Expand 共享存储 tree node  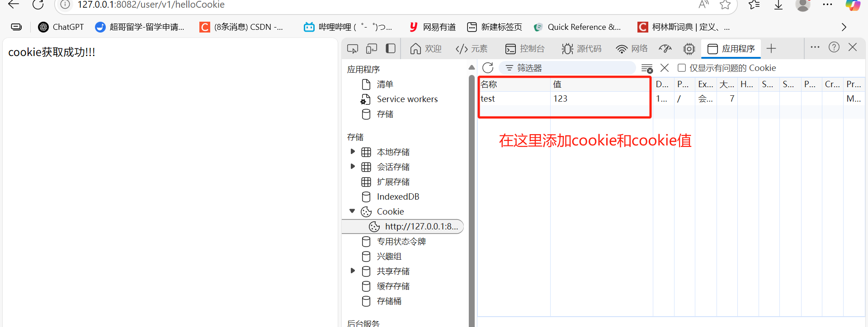[353, 271]
